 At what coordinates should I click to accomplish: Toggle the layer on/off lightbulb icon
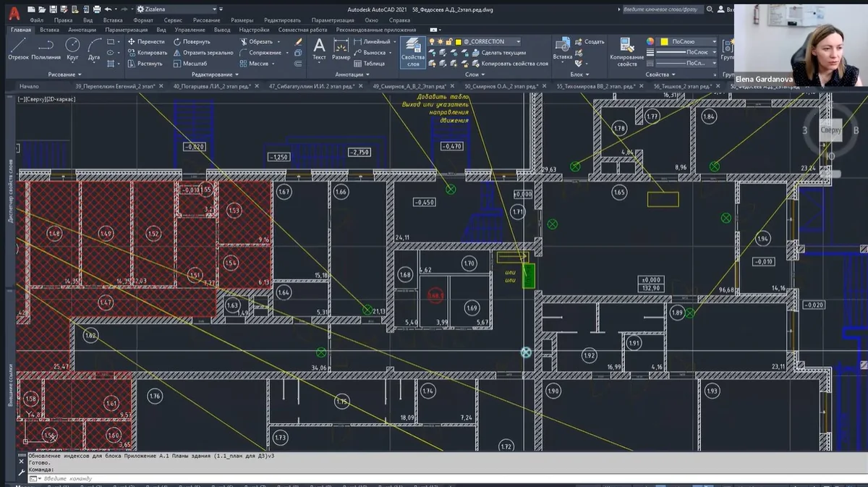(433, 42)
